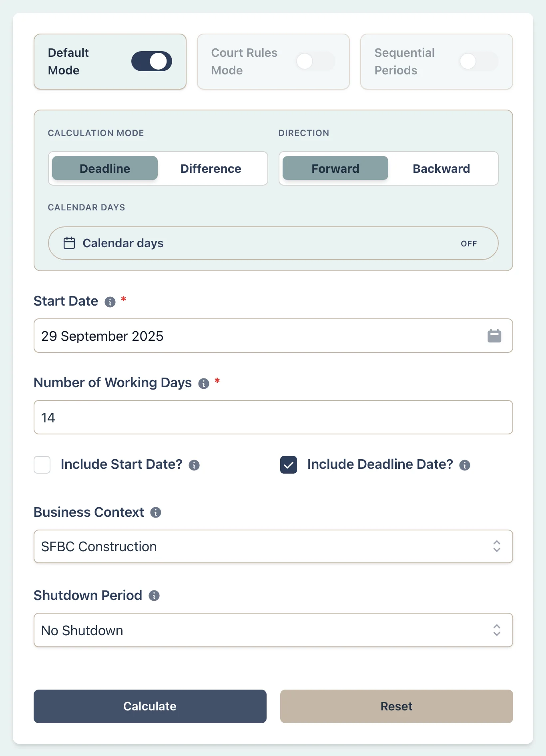Open the Start Date calendar picker icon

494,336
